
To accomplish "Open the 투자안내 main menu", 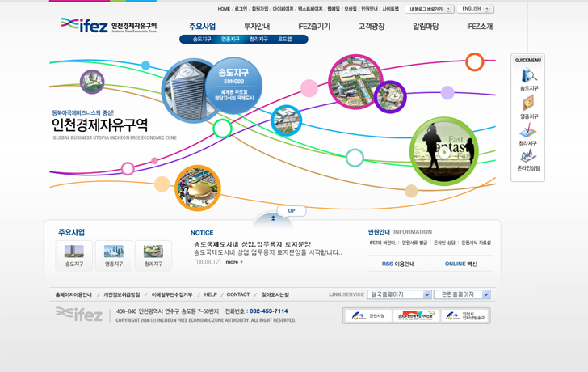I will pos(257,26).
